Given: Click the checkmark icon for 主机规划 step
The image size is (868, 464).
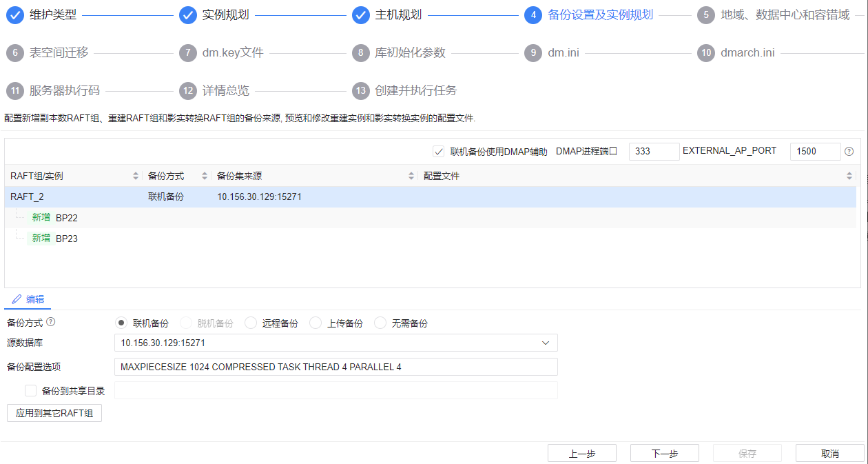Looking at the screenshot, I should click(361, 15).
